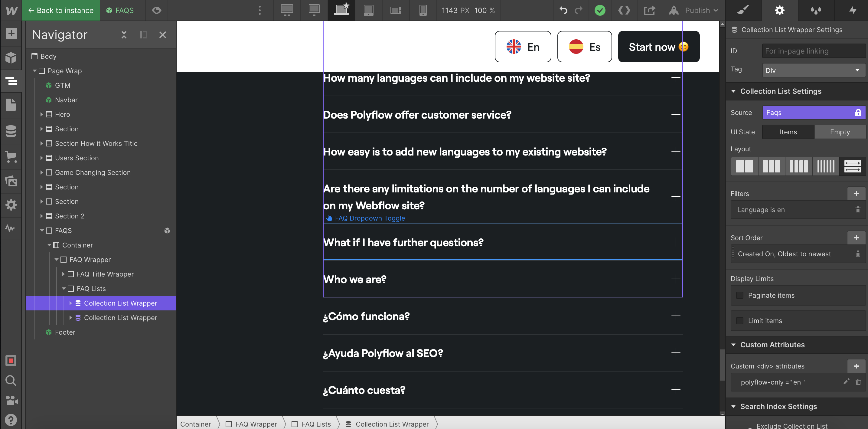Click the ID input field
Screen dimensions: 868x429
(814, 51)
